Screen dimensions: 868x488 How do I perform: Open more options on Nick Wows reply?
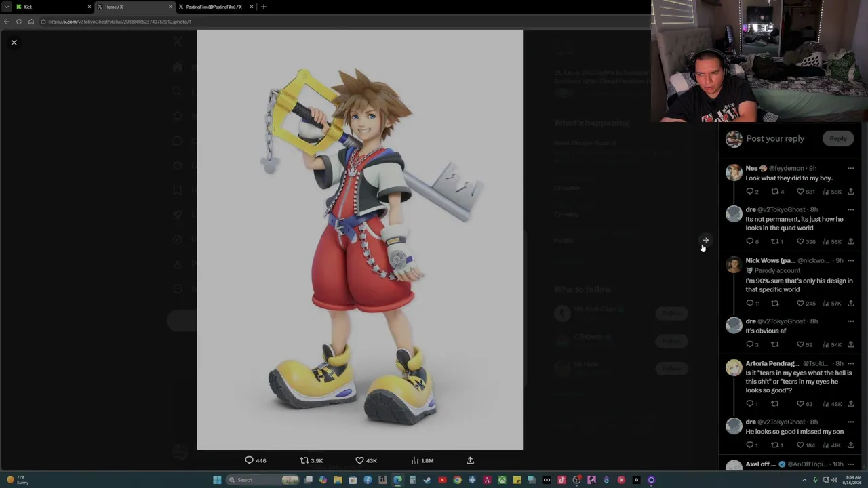click(850, 260)
